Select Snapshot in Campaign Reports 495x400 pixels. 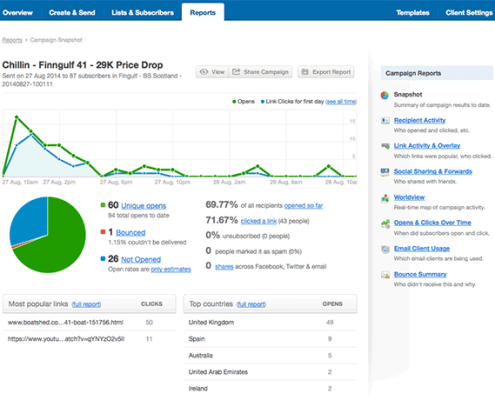(x=408, y=95)
